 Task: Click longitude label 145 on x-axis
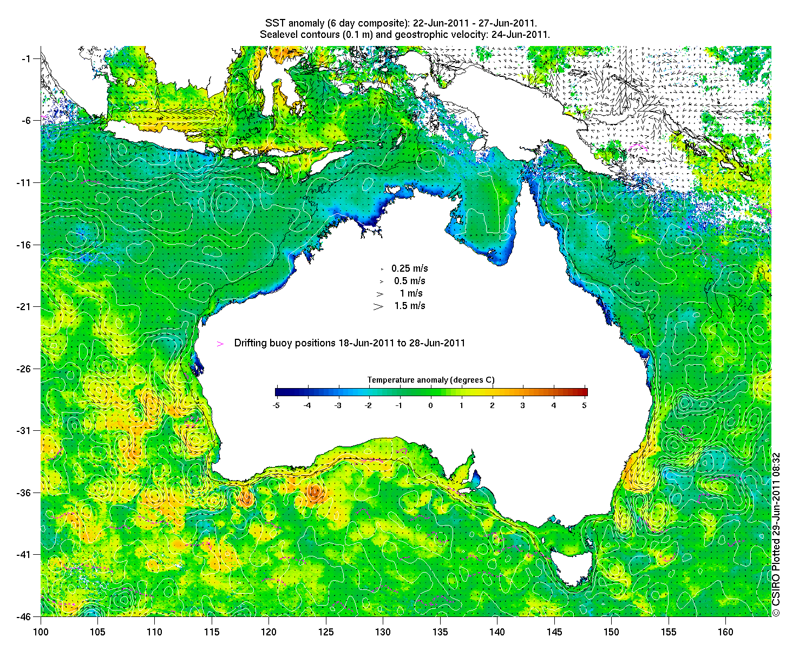(554, 632)
